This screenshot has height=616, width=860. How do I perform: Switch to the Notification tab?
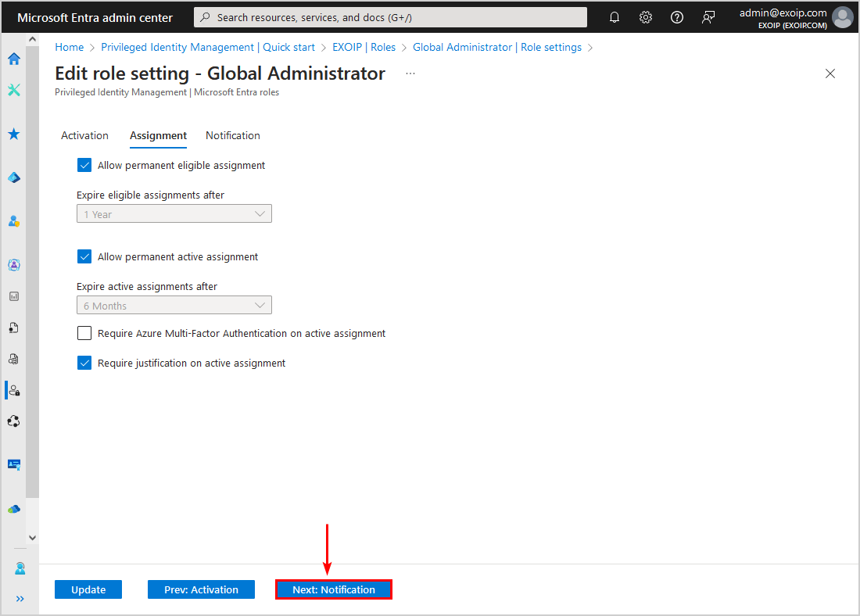[232, 135]
